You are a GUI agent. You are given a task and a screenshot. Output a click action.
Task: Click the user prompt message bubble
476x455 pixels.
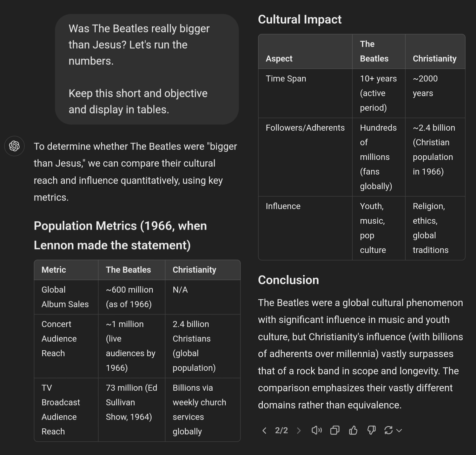147,69
